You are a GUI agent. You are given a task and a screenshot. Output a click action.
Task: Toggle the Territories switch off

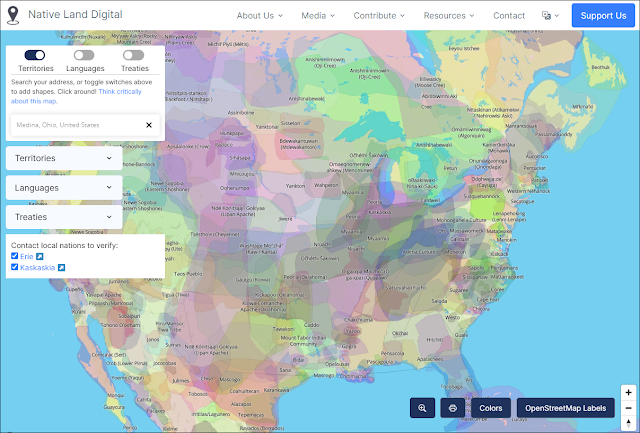pyautogui.click(x=35, y=55)
